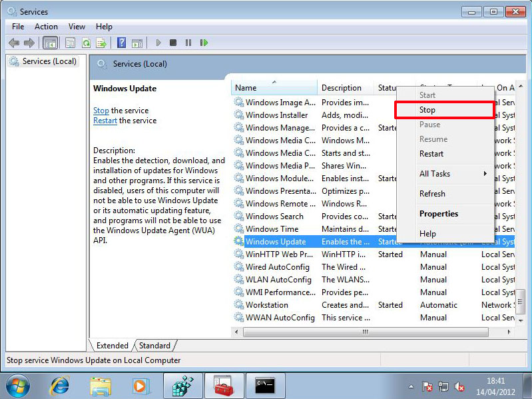Image resolution: width=532 pixels, height=399 pixels.
Task: Click the Export List toolbar icon
Action: coord(101,43)
